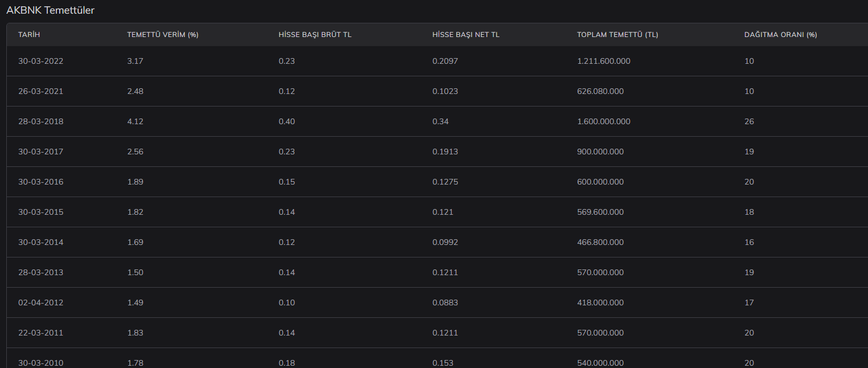
Task: Select the dividend yield value 1.83
Action: 135,333
